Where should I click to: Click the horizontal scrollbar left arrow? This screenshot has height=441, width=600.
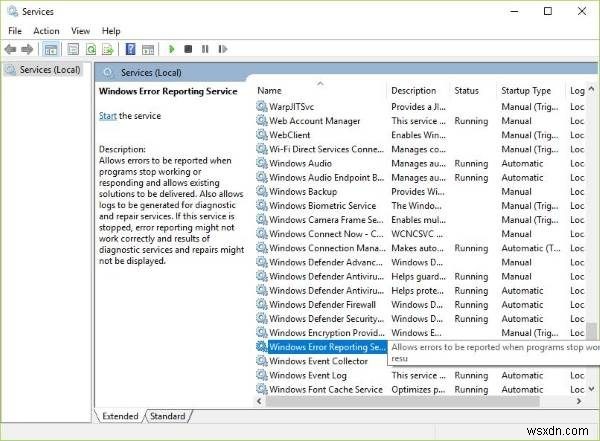point(259,401)
